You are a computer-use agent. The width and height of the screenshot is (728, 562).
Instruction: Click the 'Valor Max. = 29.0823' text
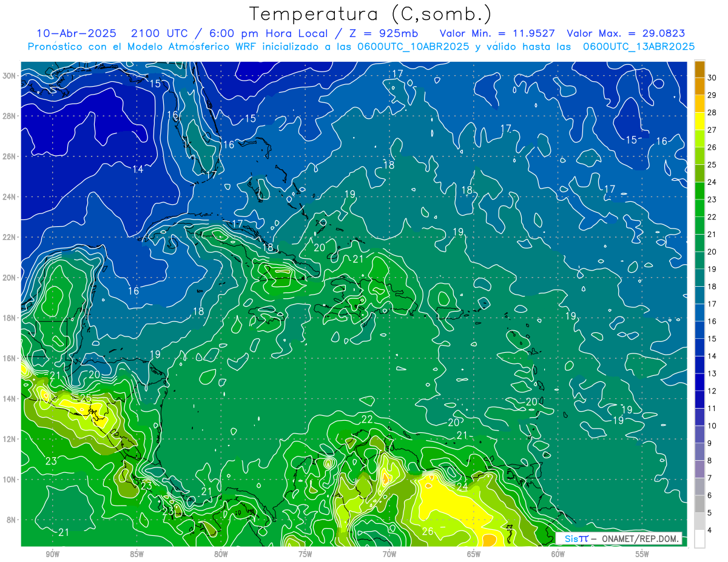coord(626,33)
